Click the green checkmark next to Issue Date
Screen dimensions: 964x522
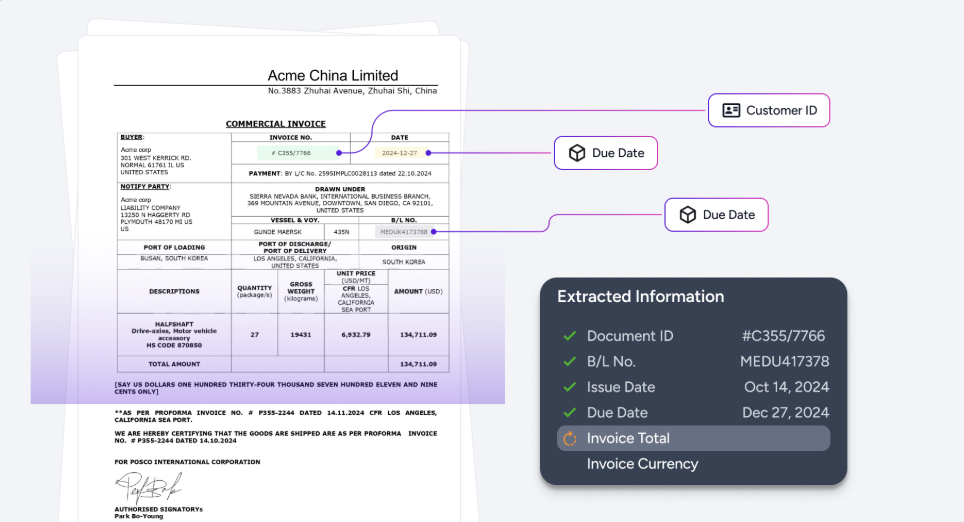(x=570, y=387)
